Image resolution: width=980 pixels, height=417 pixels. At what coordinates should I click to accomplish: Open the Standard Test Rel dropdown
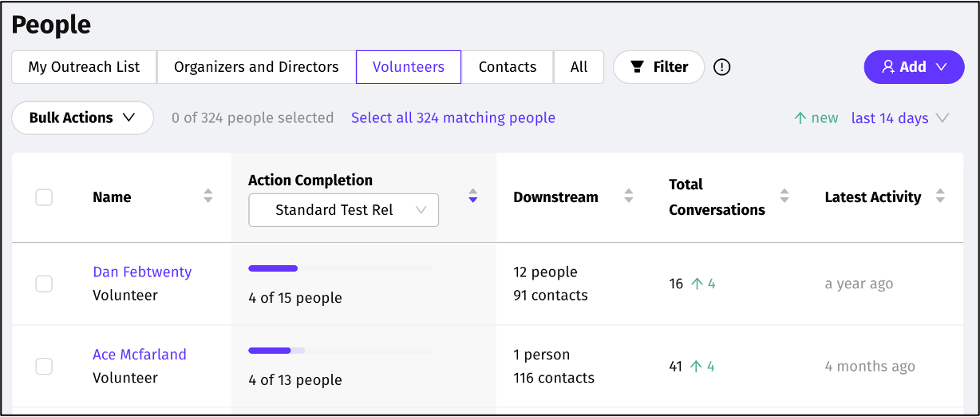343,210
